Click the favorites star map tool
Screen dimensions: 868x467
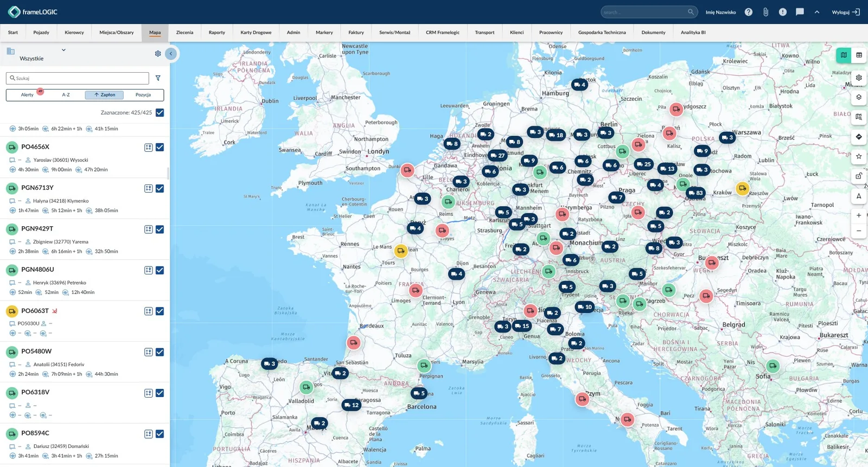point(859,156)
